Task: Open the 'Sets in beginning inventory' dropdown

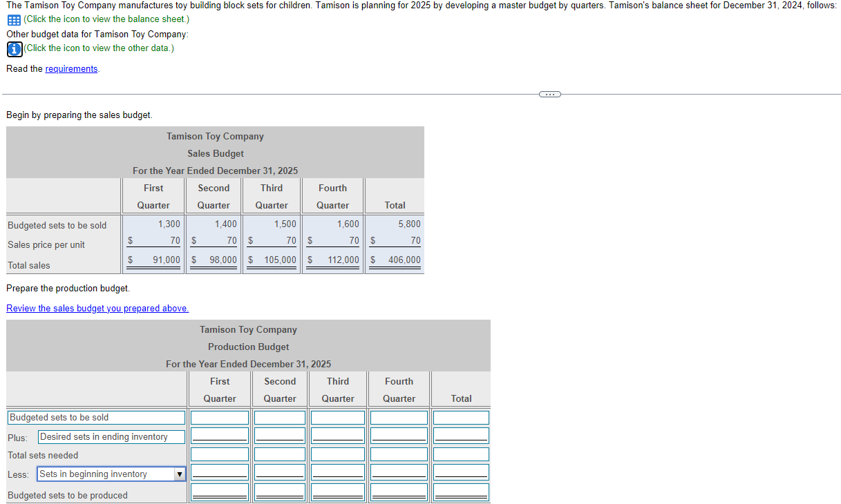Action: pos(111,474)
